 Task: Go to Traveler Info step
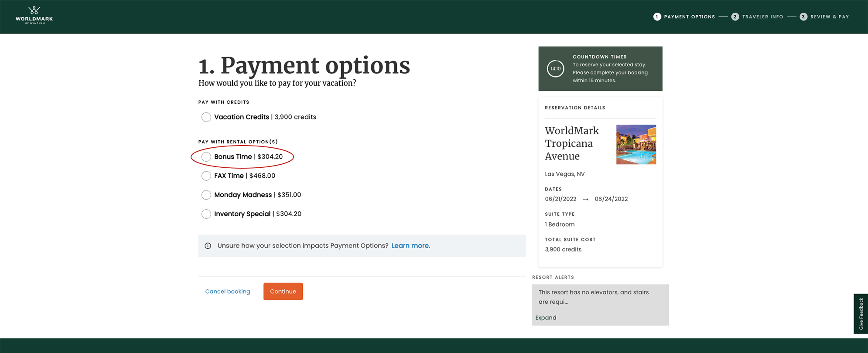coord(762,17)
